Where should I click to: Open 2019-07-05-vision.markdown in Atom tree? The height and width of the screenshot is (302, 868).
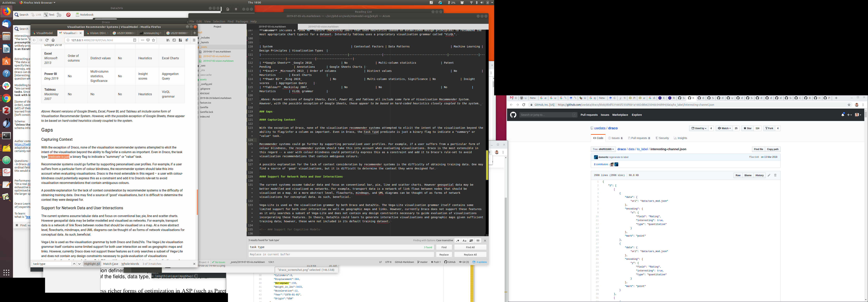pos(218,61)
